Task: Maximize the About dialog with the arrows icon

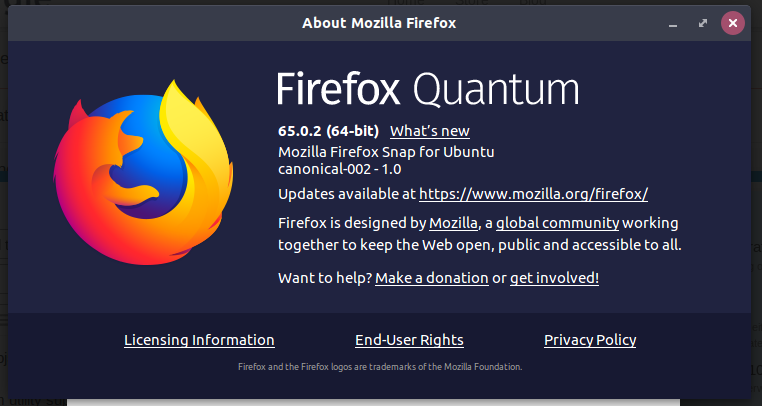Action: 703,23
